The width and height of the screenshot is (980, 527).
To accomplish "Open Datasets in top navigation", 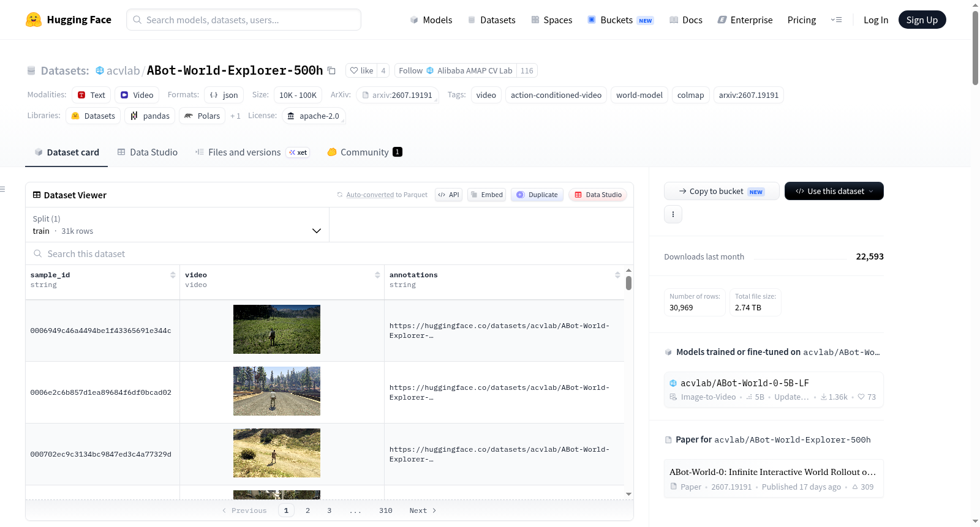I will coord(491,20).
